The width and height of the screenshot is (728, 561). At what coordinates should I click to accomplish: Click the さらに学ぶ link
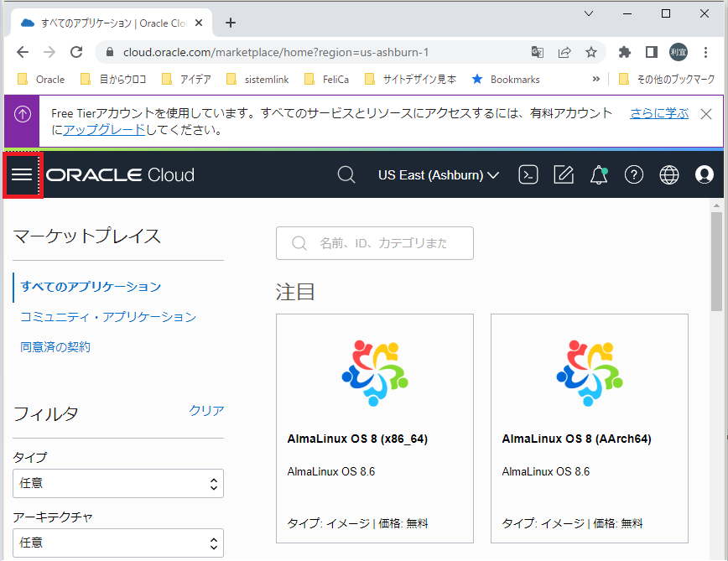(x=659, y=113)
